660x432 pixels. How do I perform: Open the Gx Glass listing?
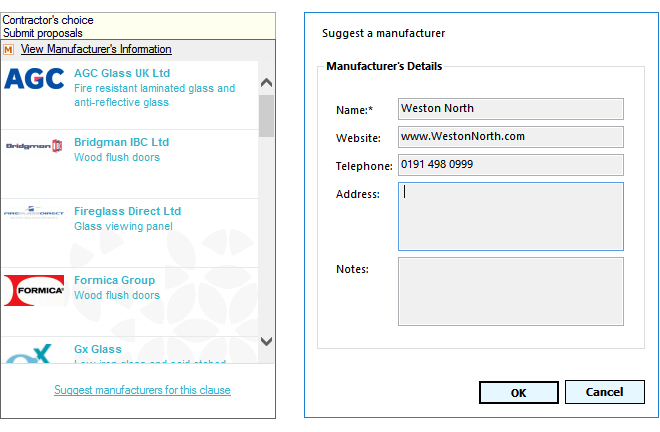[98, 349]
